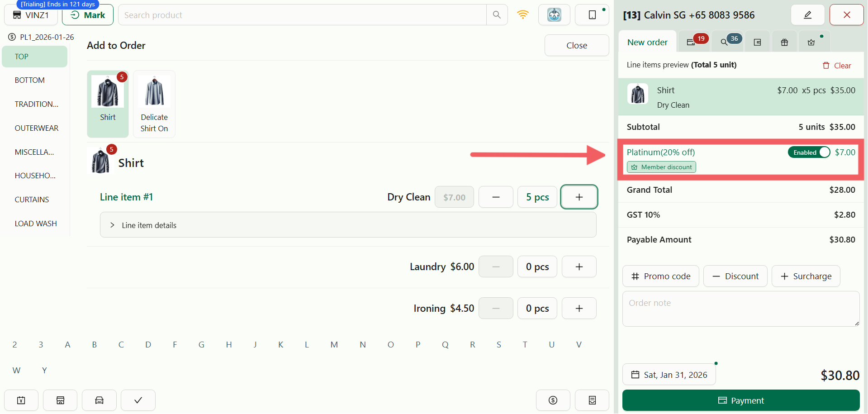
Task: Open the gift rewards tab icon
Action: coord(784,42)
